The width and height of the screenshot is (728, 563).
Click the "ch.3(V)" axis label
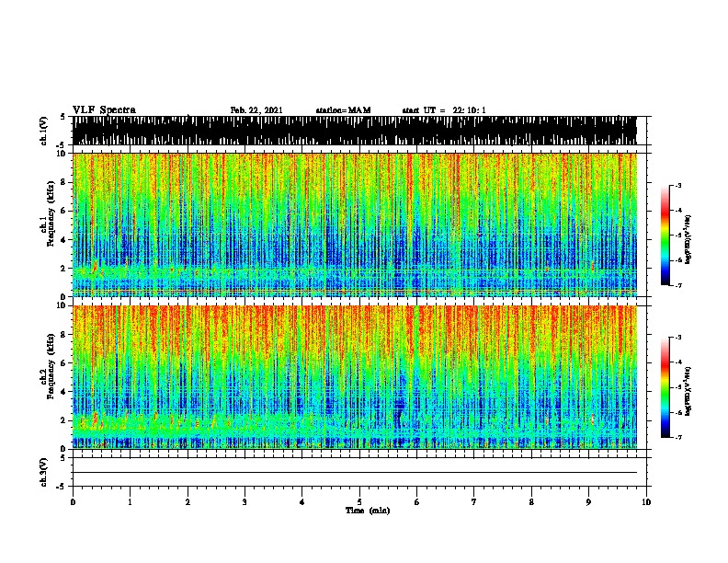pyautogui.click(x=44, y=473)
